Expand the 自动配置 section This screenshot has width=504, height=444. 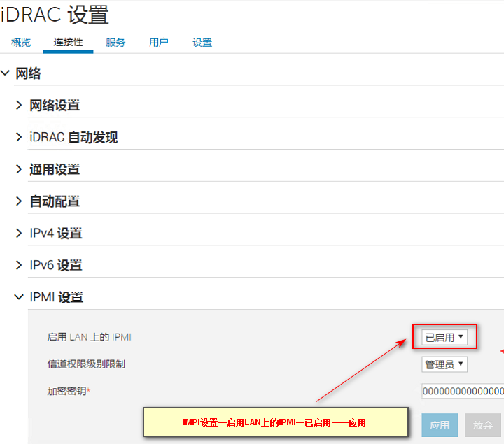[x=19, y=201]
